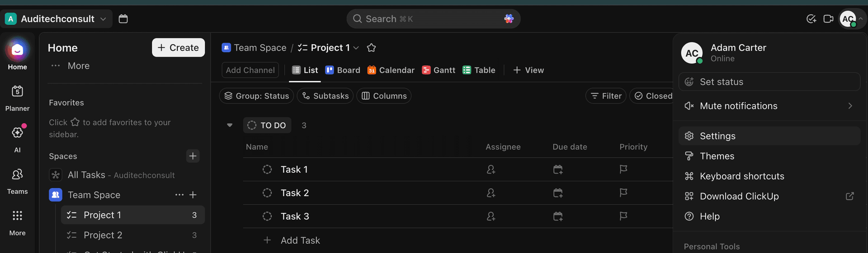Add a new Space with plus icon
This screenshot has width=868, height=253.
[193, 156]
